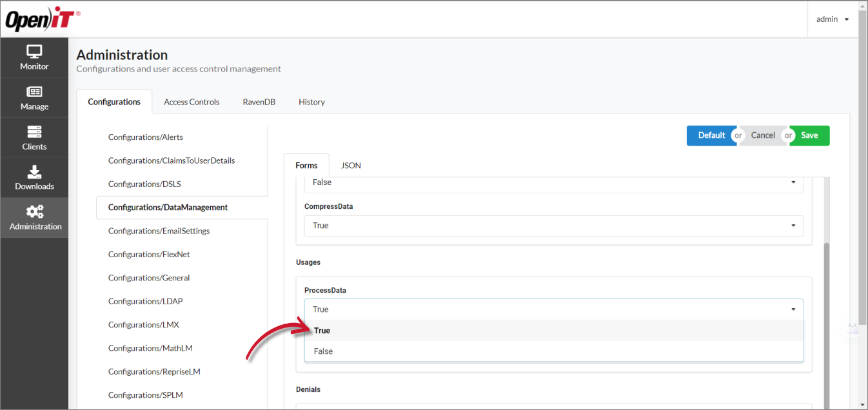Open the Administration gears icon
This screenshot has height=410, width=868.
click(x=34, y=211)
